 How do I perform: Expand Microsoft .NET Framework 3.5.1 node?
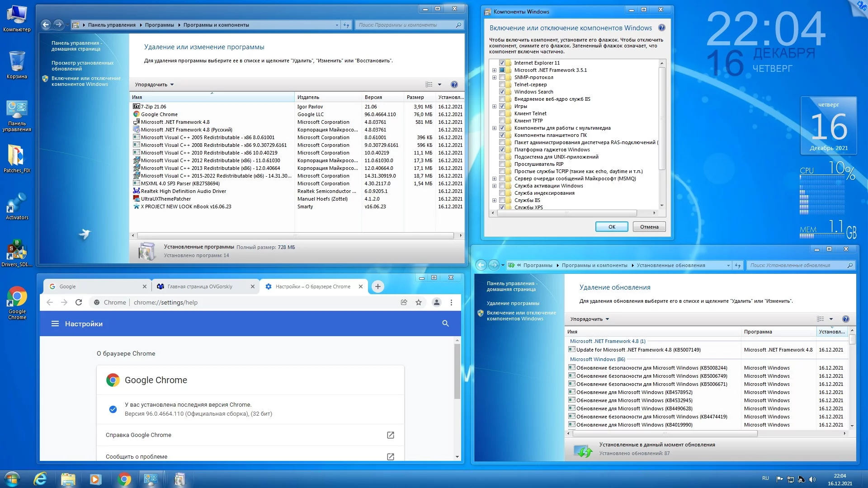(494, 70)
